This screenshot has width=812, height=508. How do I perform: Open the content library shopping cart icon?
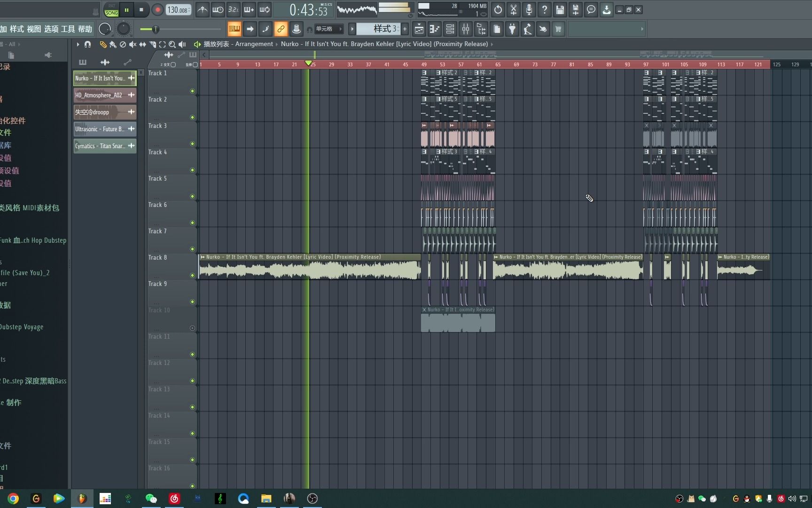coord(558,29)
